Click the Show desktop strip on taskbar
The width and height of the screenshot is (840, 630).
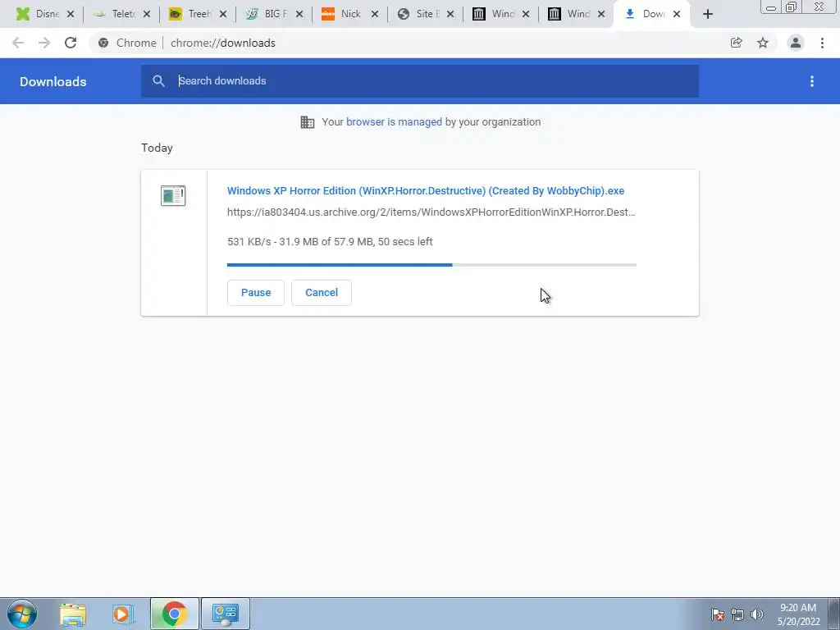[834, 614]
